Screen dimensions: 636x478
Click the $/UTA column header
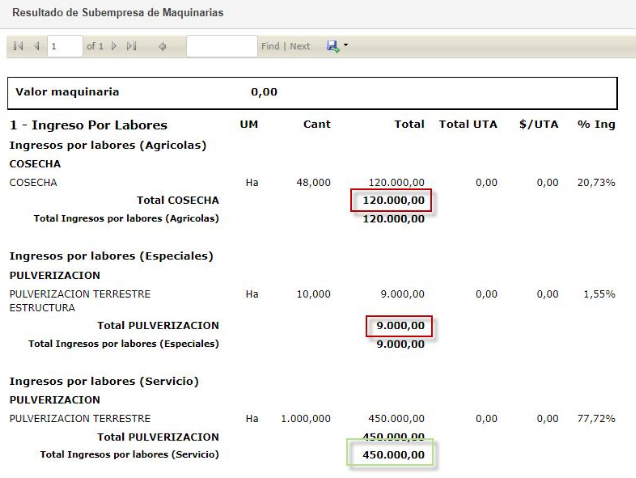[x=539, y=124]
